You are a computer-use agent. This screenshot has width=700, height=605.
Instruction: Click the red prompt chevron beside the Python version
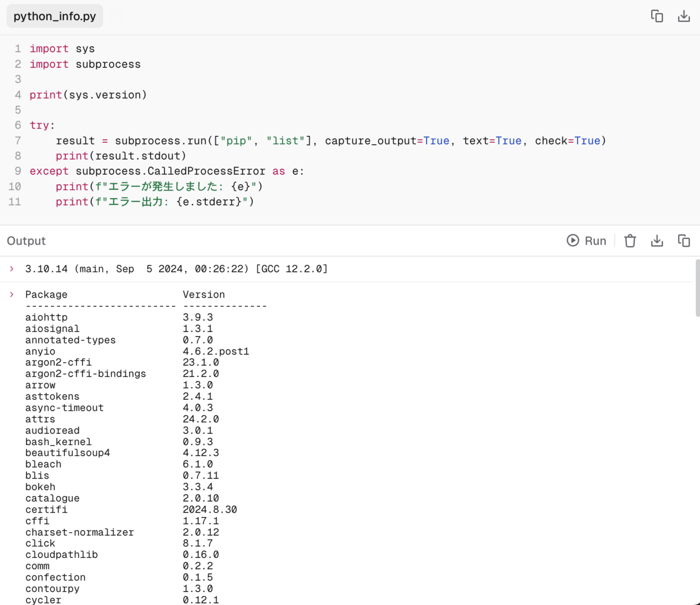pyautogui.click(x=12, y=269)
